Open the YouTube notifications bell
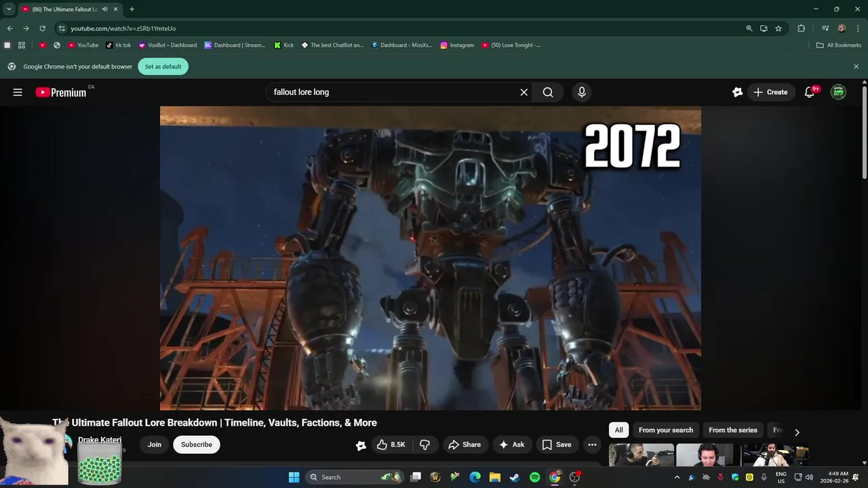The height and width of the screenshot is (488, 868). click(x=809, y=92)
